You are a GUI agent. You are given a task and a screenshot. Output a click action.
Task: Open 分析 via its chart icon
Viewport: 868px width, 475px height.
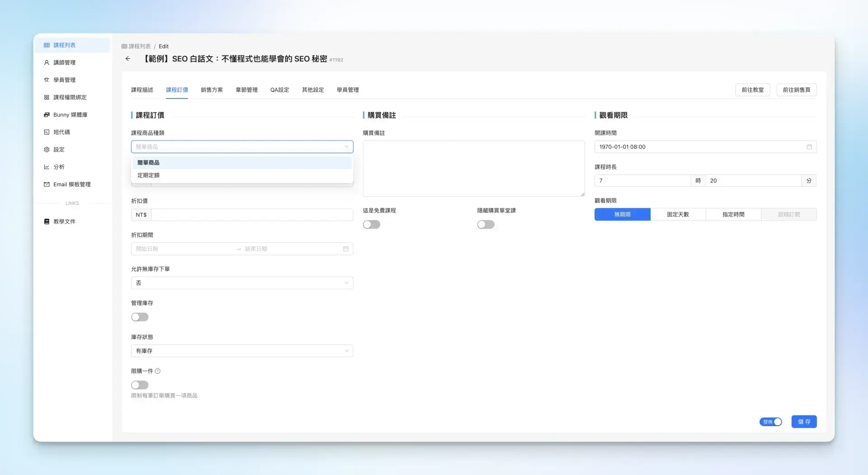tap(47, 167)
